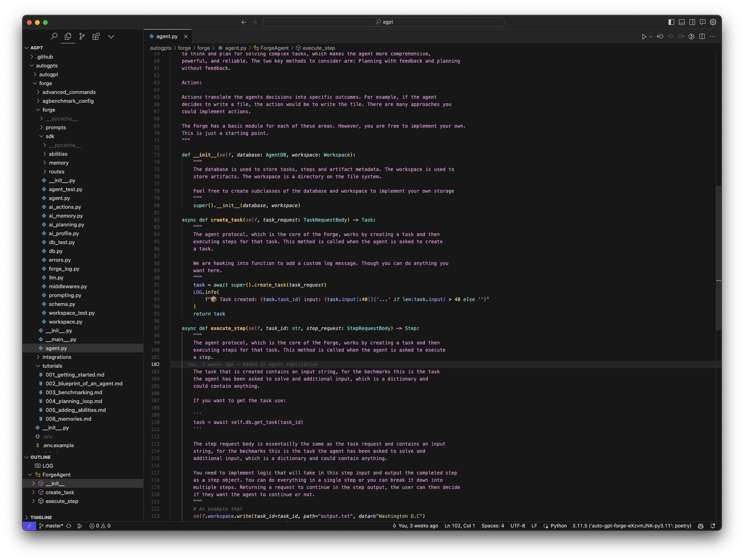
Task: Toggle the Secondary Side Bar visibility
Action: pyautogui.click(x=692, y=22)
